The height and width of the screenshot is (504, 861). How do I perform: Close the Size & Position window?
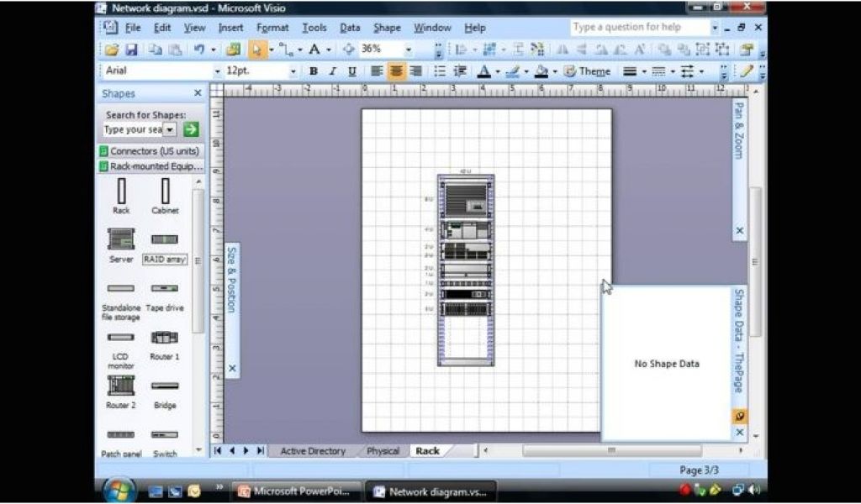232,368
